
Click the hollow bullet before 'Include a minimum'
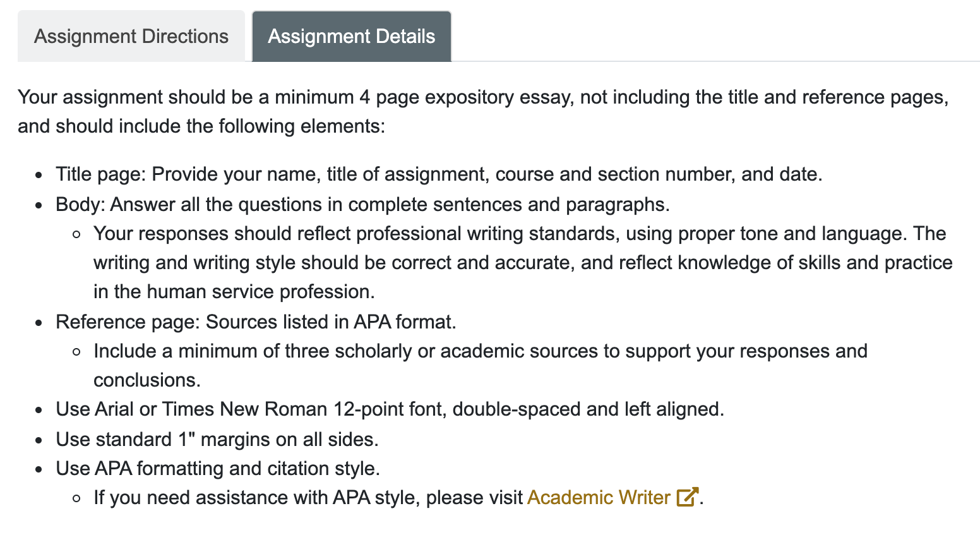(x=76, y=352)
